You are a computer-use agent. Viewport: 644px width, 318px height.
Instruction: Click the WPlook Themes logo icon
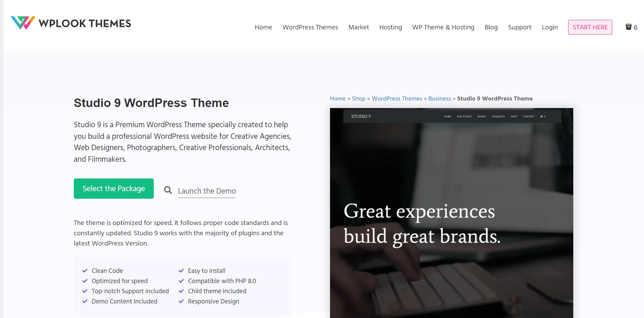(x=23, y=23)
